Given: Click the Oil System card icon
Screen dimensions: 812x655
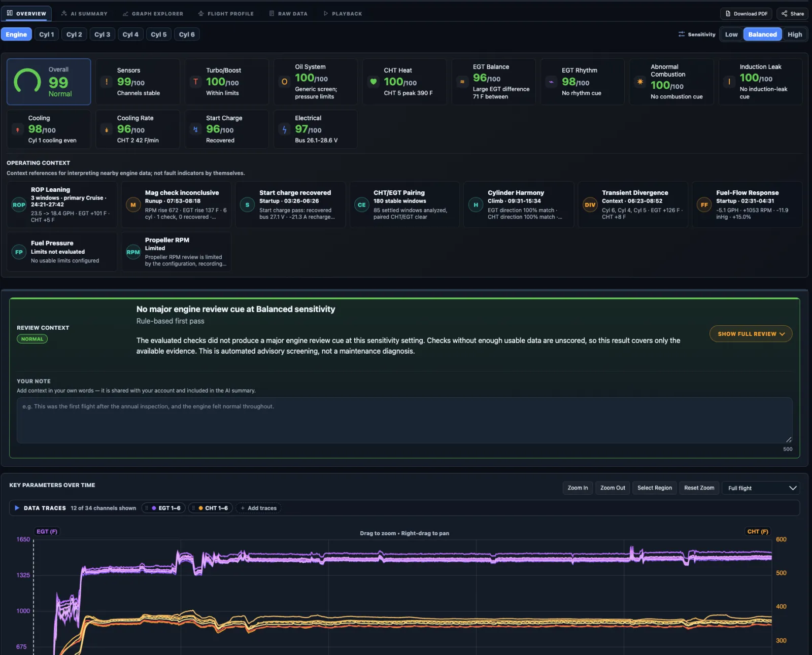Looking at the screenshot, I should 284,82.
